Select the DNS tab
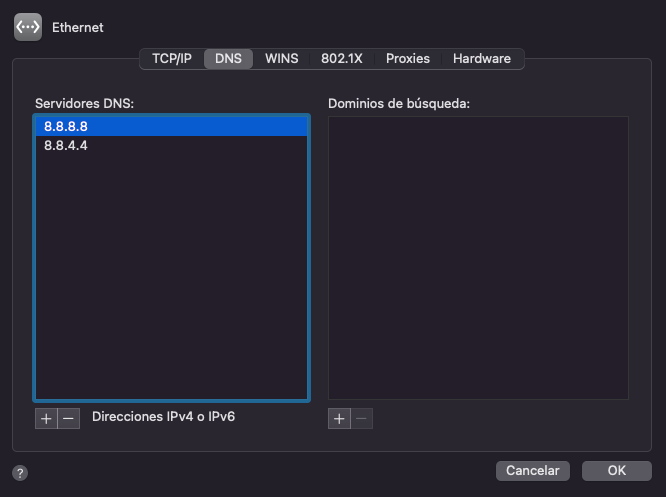Viewport: 666px width, 497px height. (x=228, y=59)
